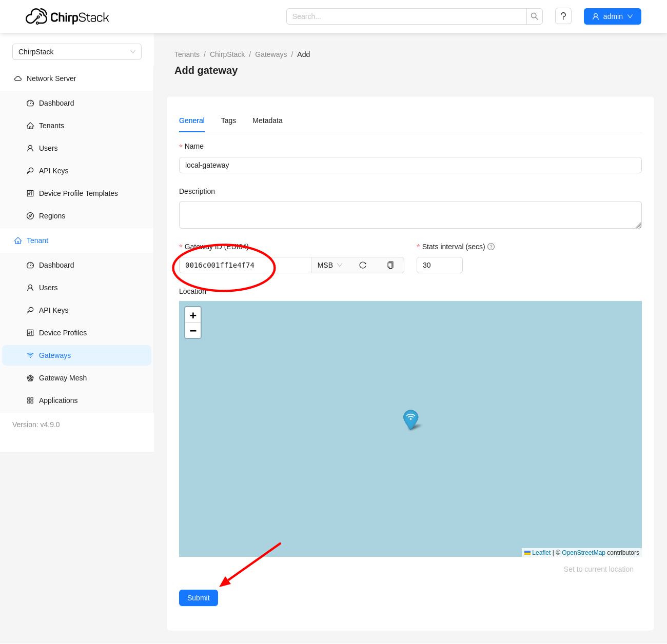Screen dimensions: 667x644
Task: Click the gateway marker on map
Action: click(x=410, y=419)
